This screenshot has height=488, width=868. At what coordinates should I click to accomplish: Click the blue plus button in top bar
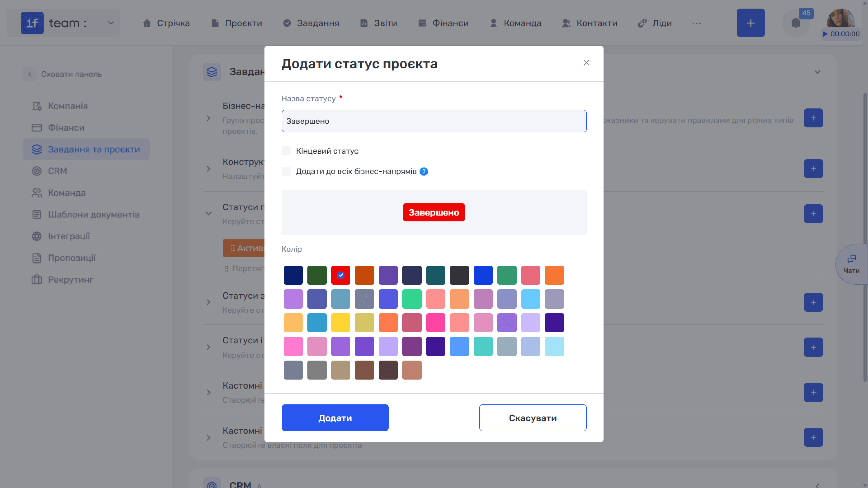[x=750, y=23]
